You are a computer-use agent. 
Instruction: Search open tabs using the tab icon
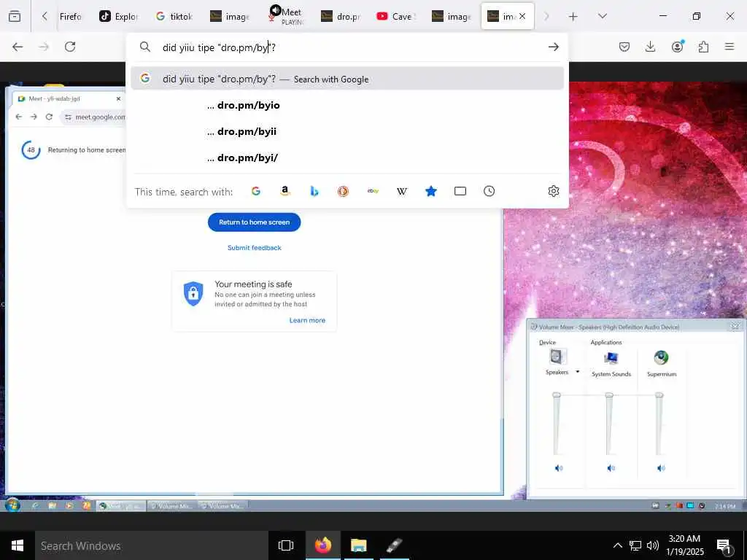click(460, 191)
